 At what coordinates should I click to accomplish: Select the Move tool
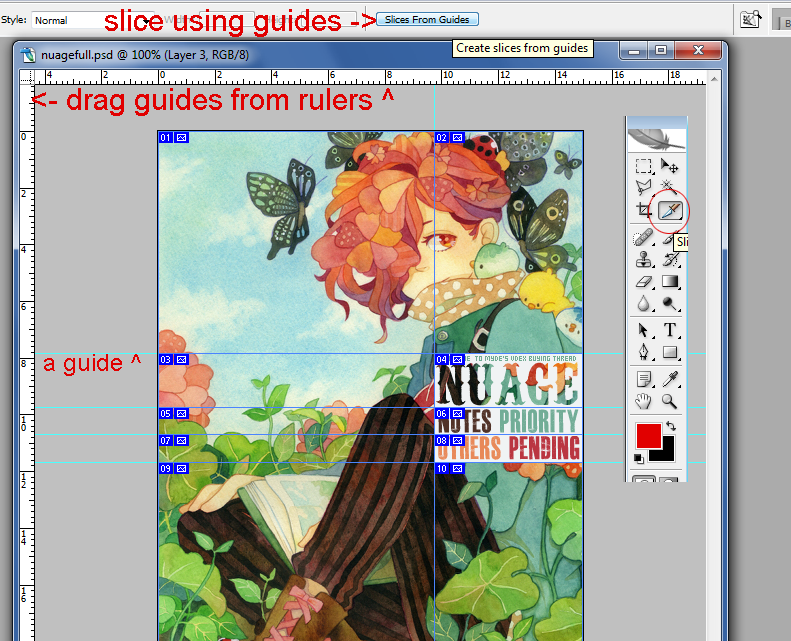pos(669,166)
